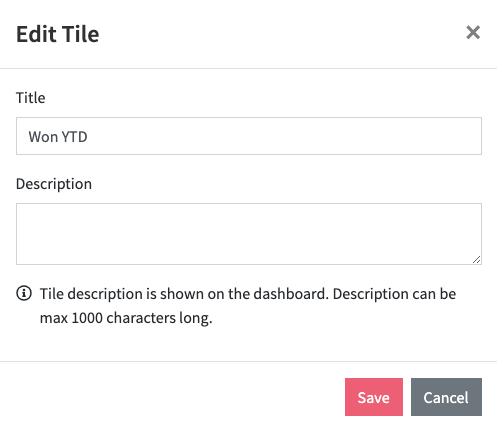Screen dimensions: 497x429
Task: Click "max 1000 characters long" note line
Action: pos(126,318)
